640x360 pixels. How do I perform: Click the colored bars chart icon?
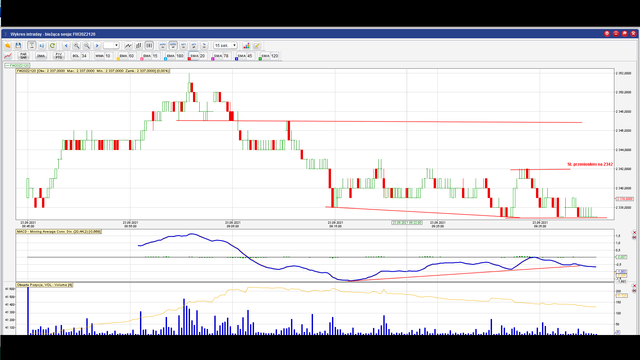click(247, 45)
